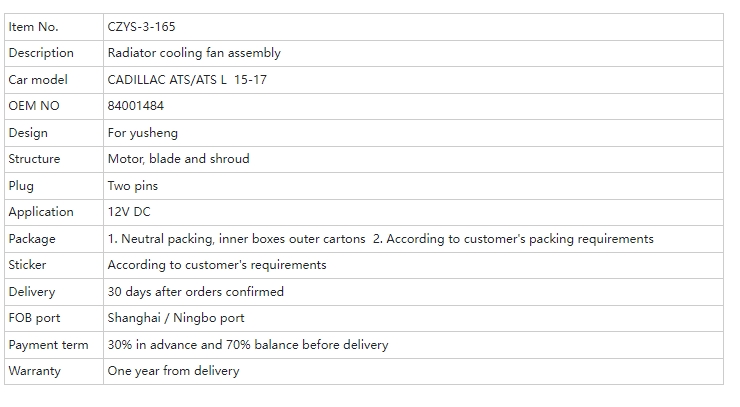This screenshot has height=407, width=740.
Task: Select the 'Radiator cooling fan assembly' description text
Action: [x=194, y=53]
